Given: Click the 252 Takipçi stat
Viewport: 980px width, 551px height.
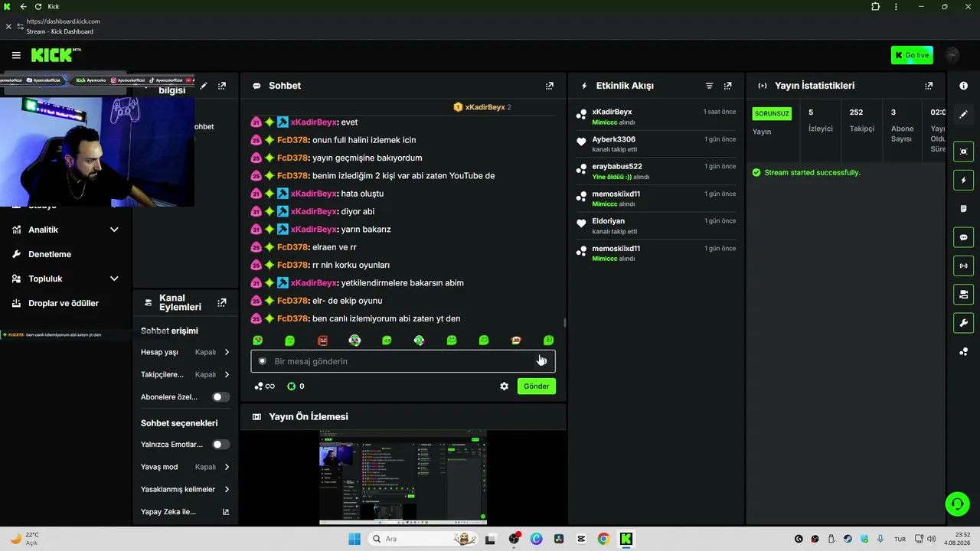Looking at the screenshot, I should [861, 120].
